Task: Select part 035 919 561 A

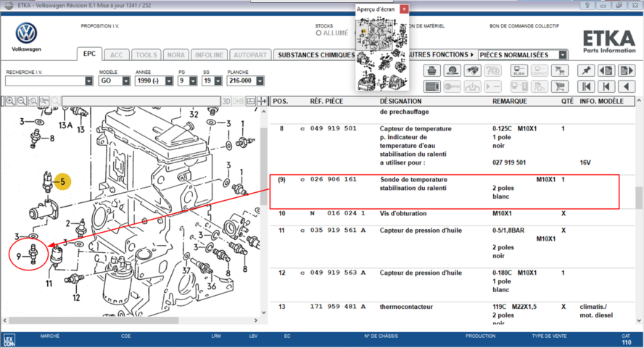Action: [x=338, y=231]
